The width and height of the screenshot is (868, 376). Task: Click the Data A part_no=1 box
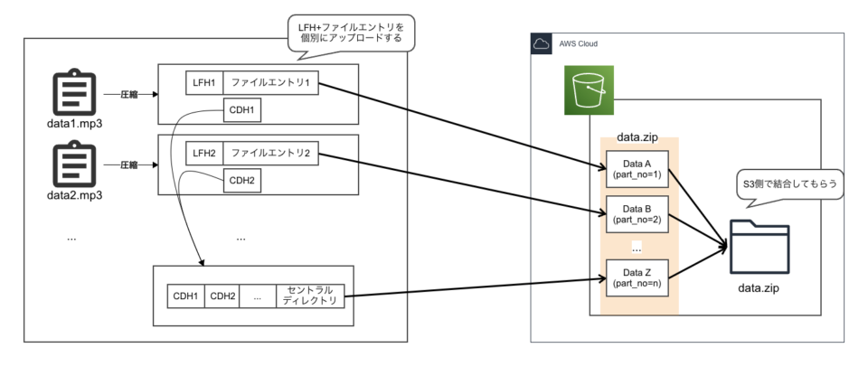(636, 169)
